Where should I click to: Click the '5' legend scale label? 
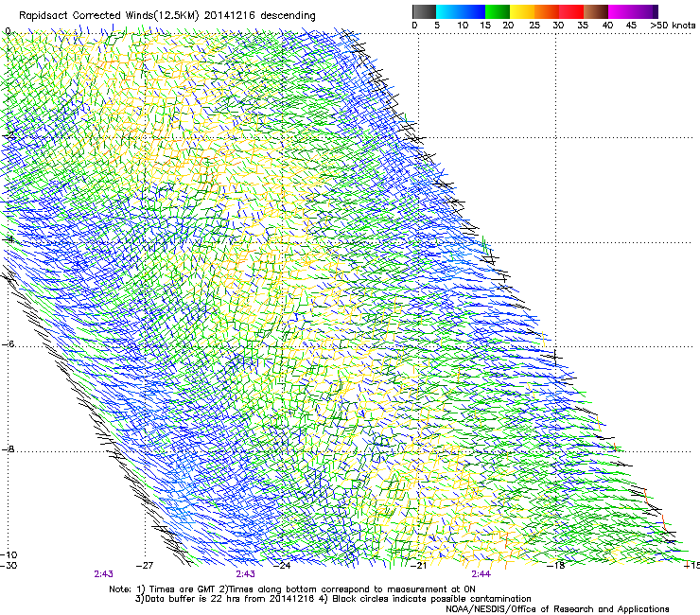[437, 25]
